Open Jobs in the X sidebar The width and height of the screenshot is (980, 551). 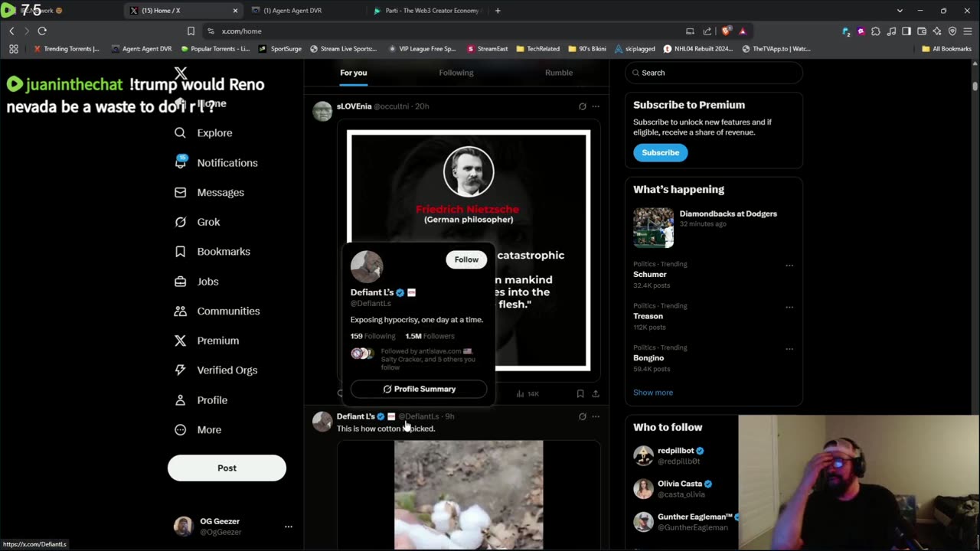[196, 281]
